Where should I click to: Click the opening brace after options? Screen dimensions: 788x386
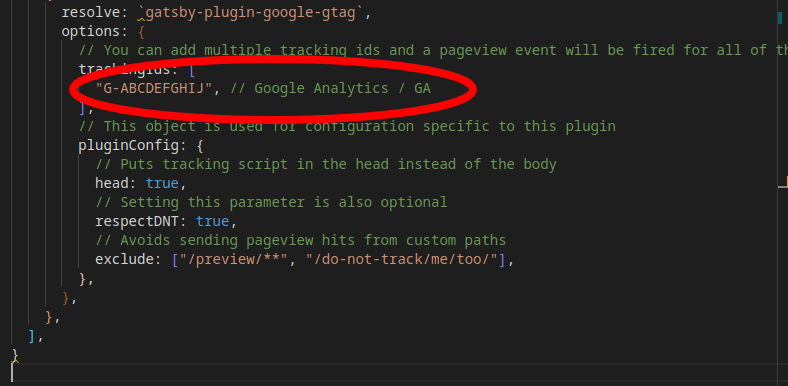coord(141,31)
